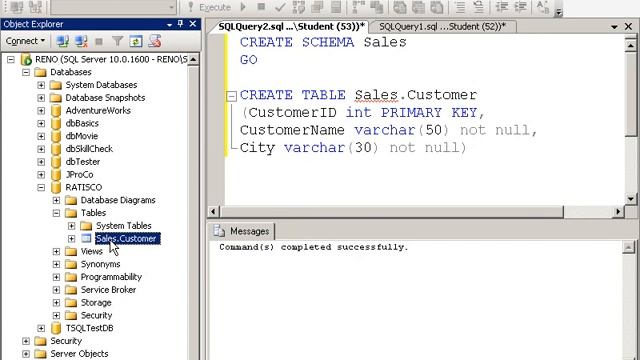The image size is (640, 360).
Task: Click the TSQLTestDB database icon
Action: 56,328
